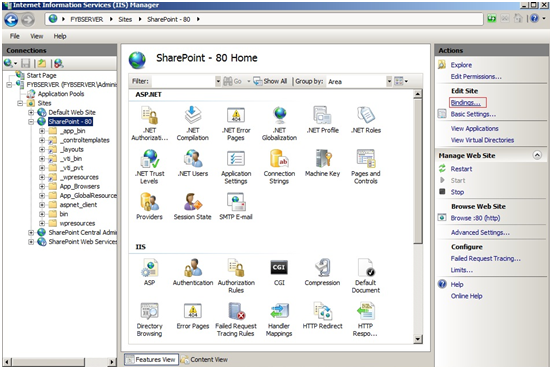This screenshot has width=552, height=369.
Task: Open Connection Strings feature
Action: pyautogui.click(x=279, y=167)
